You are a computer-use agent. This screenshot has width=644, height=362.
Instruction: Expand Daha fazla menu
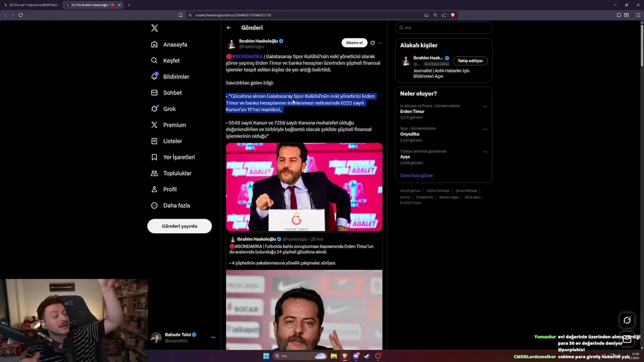coord(171,206)
